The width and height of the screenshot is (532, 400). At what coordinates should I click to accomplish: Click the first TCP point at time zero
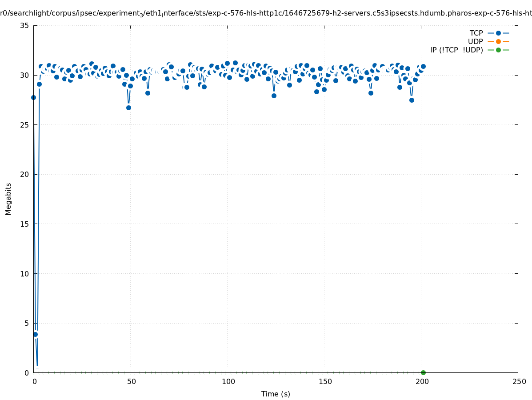pyautogui.click(x=33, y=97)
